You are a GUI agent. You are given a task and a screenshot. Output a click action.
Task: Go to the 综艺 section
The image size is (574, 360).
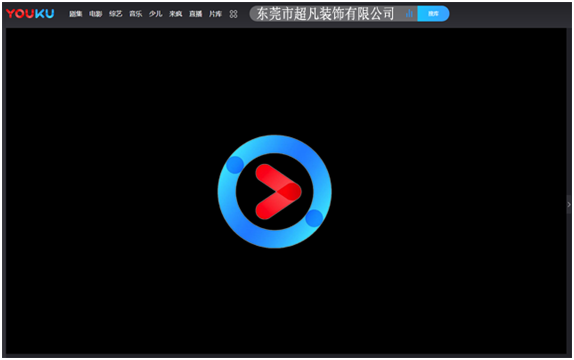[x=116, y=14]
